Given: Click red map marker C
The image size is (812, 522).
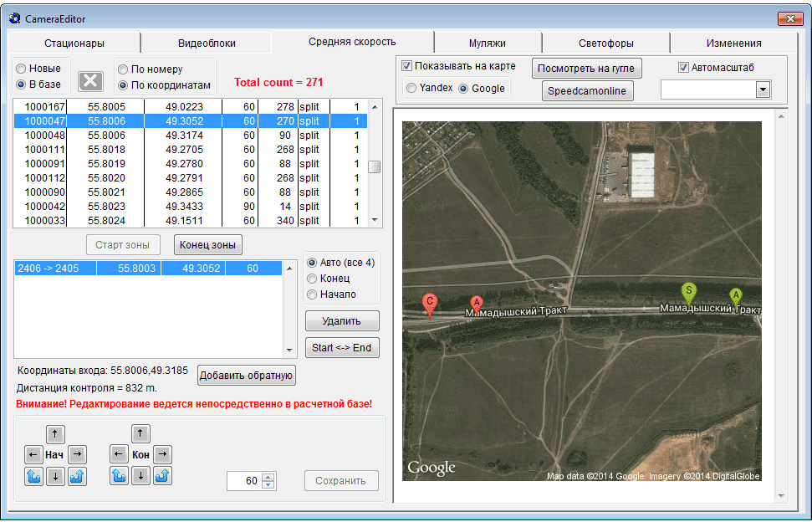Looking at the screenshot, I should 429,306.
